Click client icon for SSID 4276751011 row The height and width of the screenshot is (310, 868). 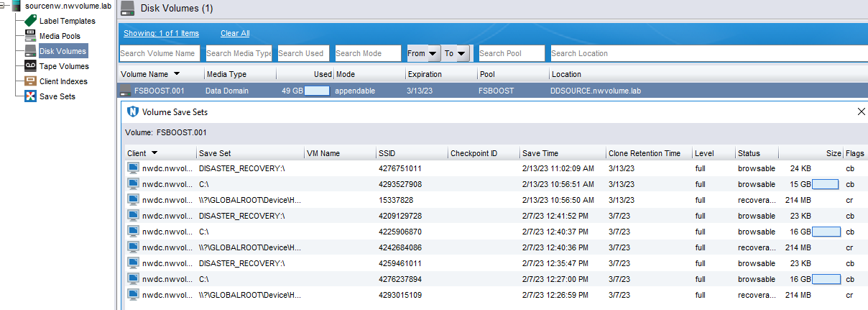click(x=133, y=168)
